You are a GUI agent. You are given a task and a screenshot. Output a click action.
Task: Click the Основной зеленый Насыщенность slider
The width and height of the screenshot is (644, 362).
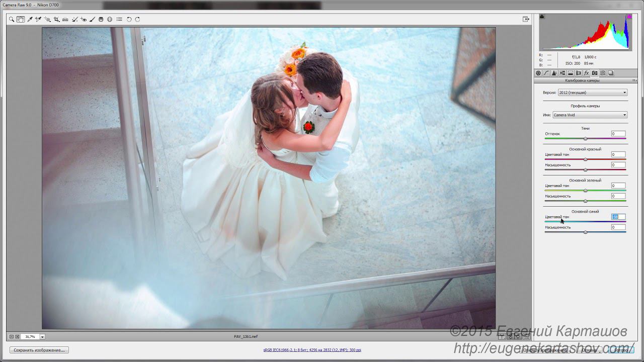point(585,201)
